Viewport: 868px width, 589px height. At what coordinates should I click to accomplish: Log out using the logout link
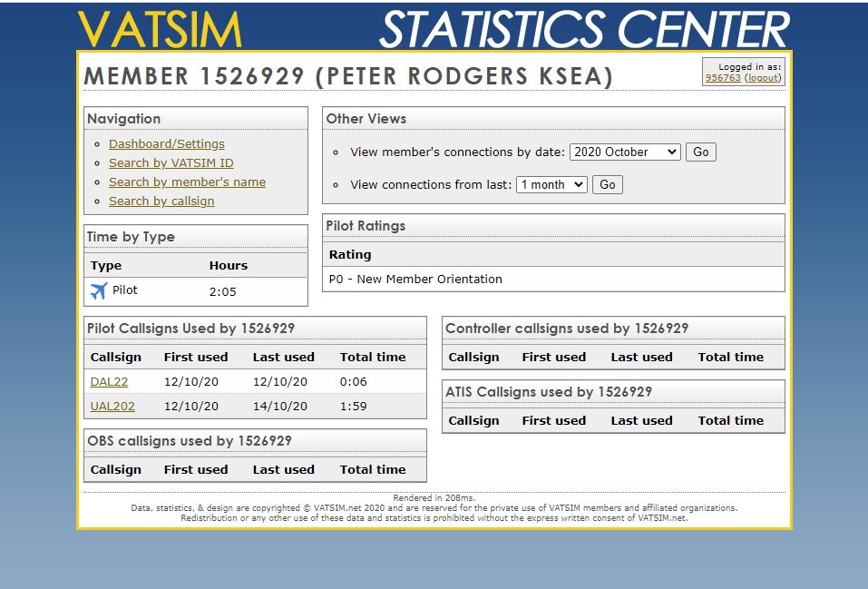[763, 78]
